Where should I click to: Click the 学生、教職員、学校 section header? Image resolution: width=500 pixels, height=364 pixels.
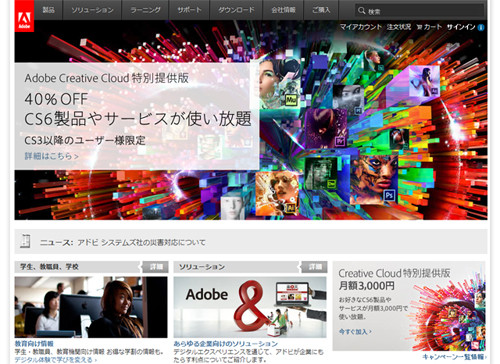point(49,267)
